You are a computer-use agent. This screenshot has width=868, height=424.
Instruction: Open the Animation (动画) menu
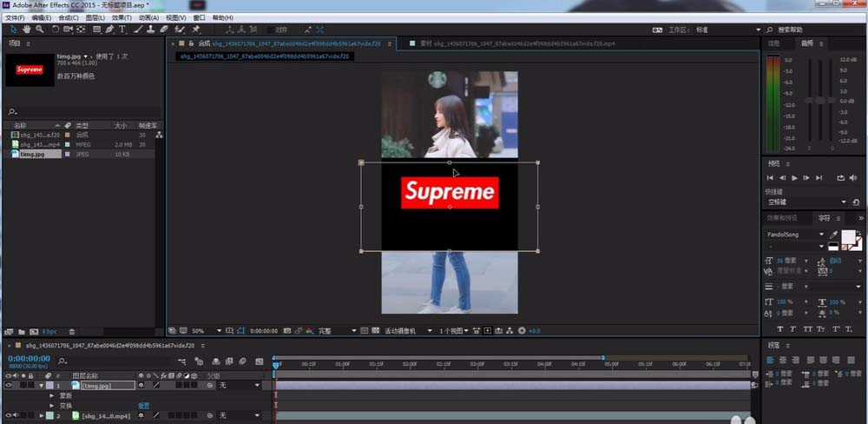(148, 17)
